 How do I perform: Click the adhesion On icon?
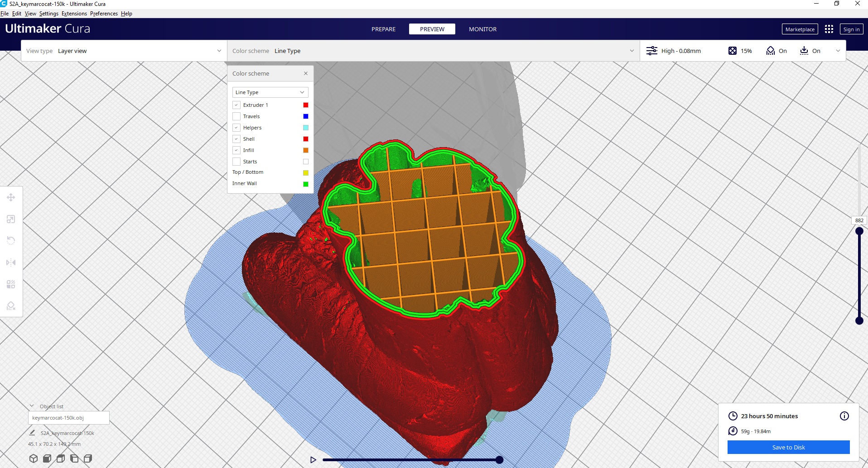pos(804,51)
